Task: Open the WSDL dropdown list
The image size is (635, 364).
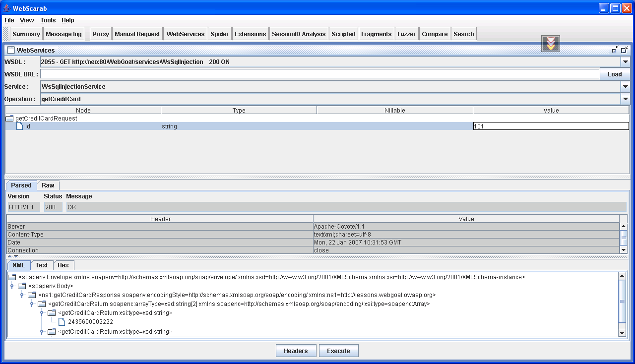Action: (x=625, y=62)
